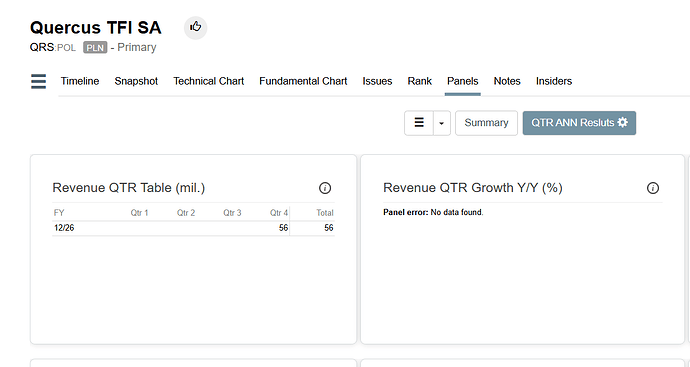Click the Summary button
Image resolution: width=690 pixels, height=367 pixels.
coord(486,123)
